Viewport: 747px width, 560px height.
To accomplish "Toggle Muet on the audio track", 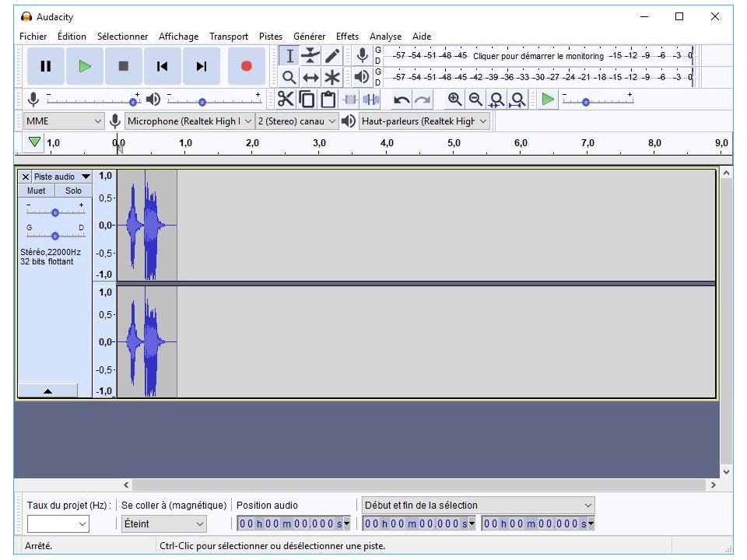I will (37, 191).
